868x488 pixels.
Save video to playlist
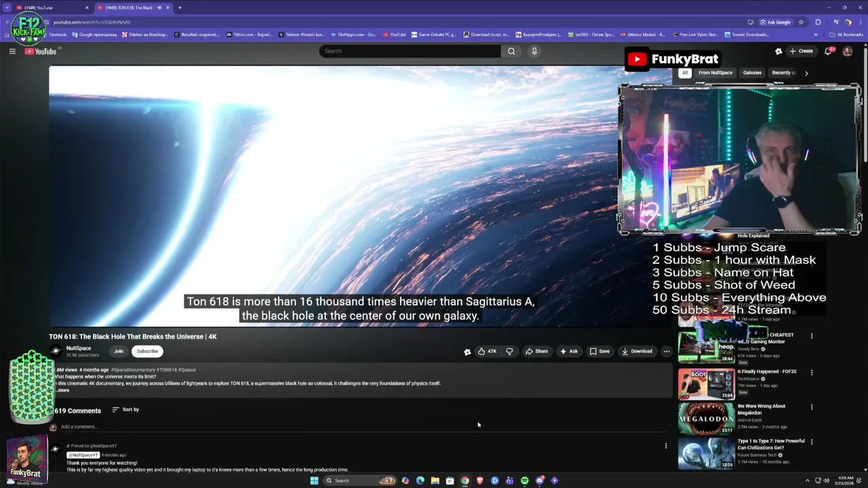[x=599, y=351]
